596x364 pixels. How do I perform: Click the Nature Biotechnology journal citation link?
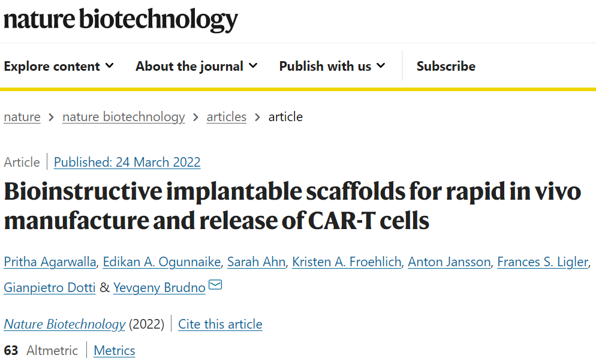click(65, 324)
